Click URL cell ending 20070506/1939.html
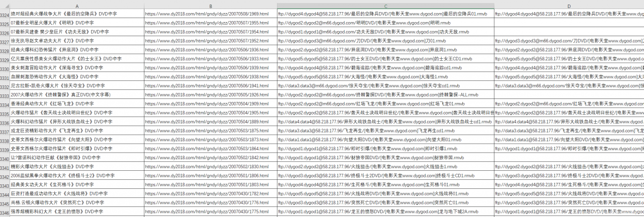The width and height of the screenshot is (644, 217). [210, 68]
